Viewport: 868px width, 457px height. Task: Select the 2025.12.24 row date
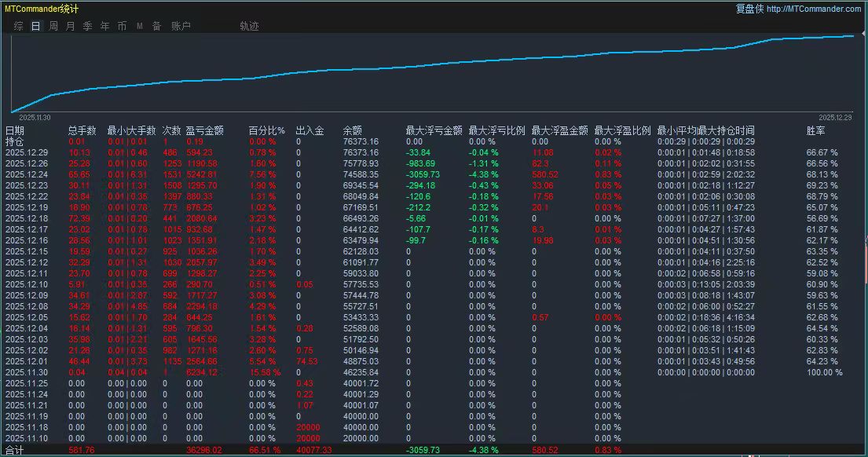pyautogui.click(x=27, y=174)
